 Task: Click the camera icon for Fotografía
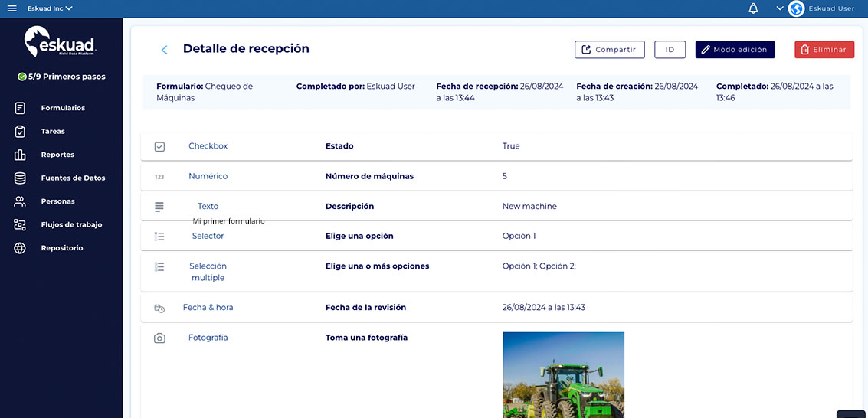(159, 338)
